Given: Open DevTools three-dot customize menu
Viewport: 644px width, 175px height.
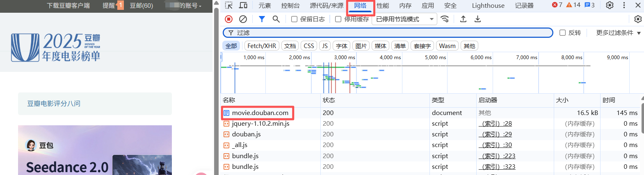Looking at the screenshot, I should (624, 5).
